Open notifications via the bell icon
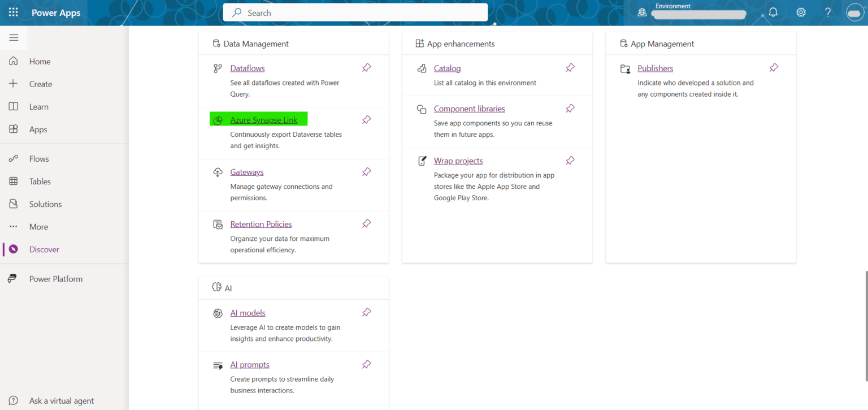Image resolution: width=868 pixels, height=410 pixels. [x=773, y=12]
